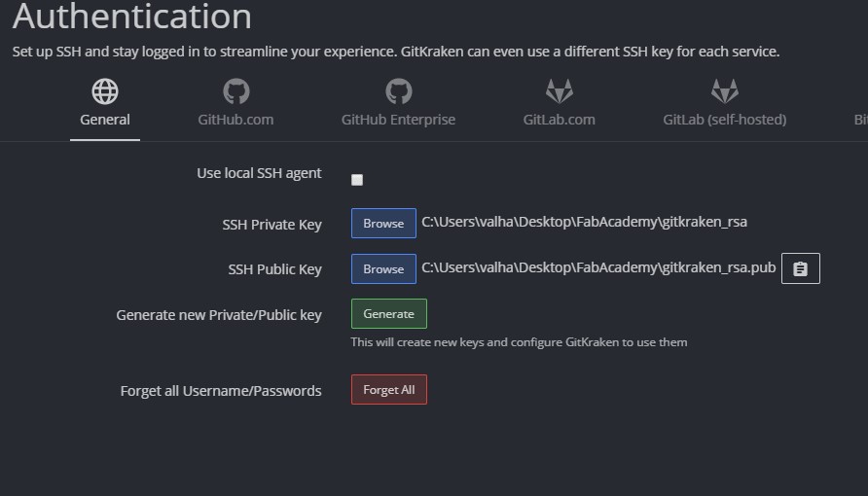Enable the Use local SSH agent checkbox
The image size is (868, 496).
pos(357,180)
